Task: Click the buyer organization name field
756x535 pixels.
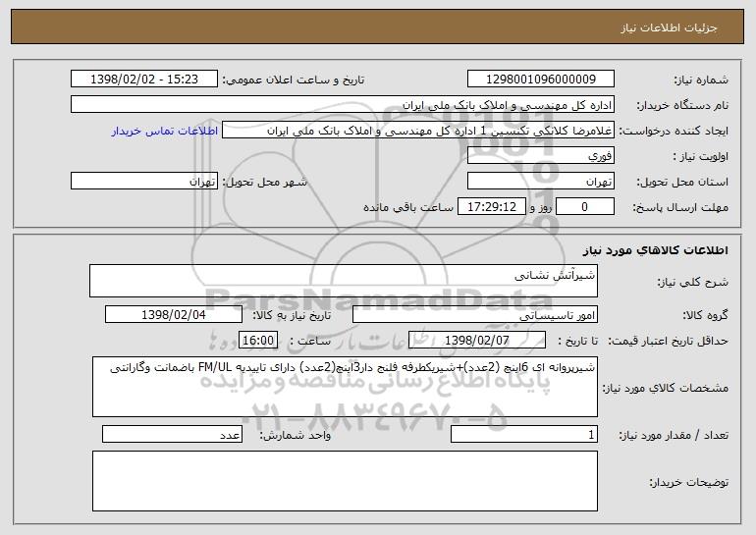Action: pyautogui.click(x=343, y=105)
